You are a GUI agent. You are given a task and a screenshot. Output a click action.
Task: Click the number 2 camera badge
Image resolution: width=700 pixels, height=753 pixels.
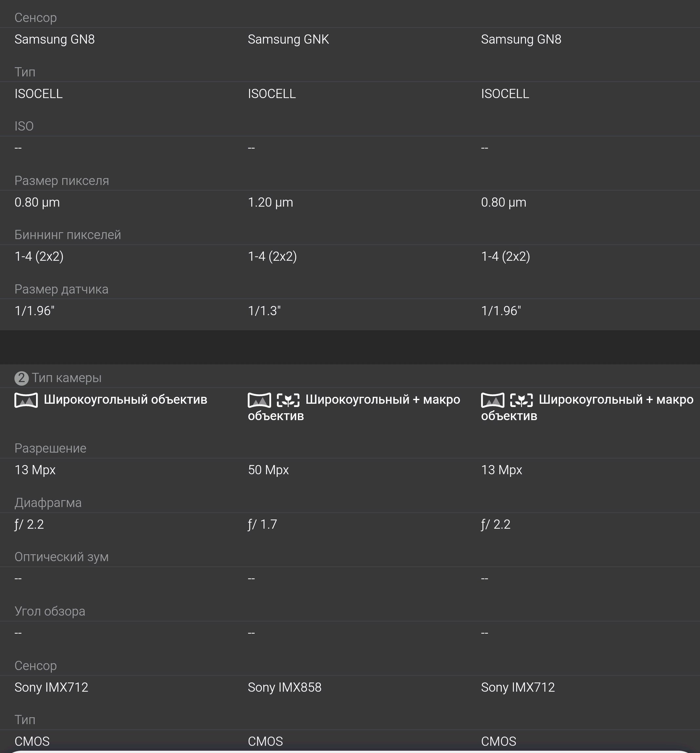(22, 378)
